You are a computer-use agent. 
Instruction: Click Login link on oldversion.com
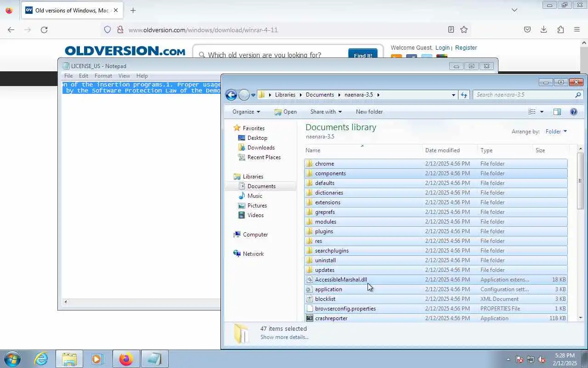pos(442,48)
